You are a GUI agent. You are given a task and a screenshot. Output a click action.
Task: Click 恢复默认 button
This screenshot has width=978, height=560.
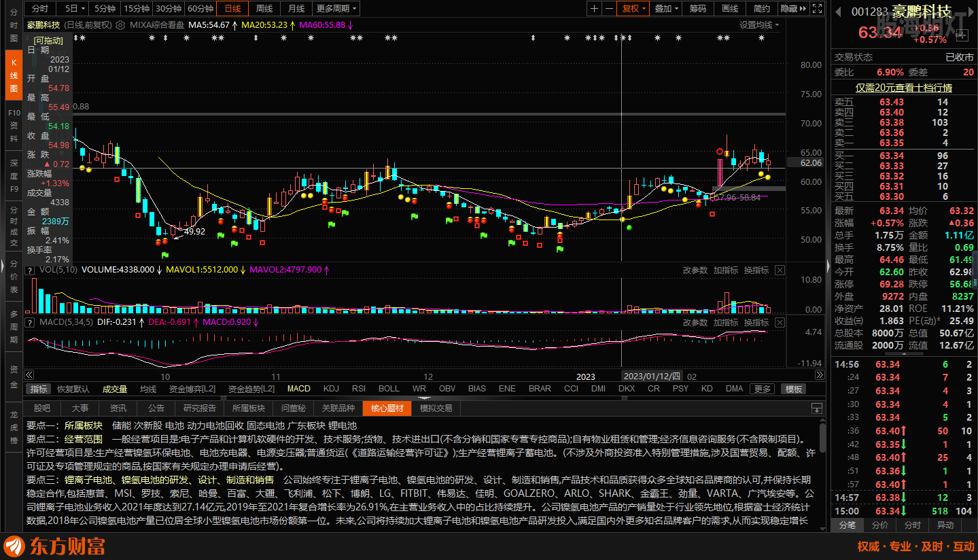[73, 389]
